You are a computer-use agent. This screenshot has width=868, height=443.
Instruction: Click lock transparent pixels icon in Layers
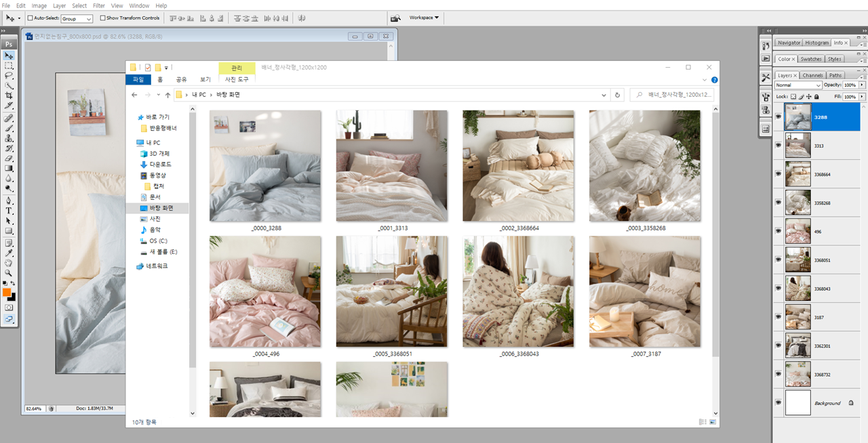pos(794,97)
